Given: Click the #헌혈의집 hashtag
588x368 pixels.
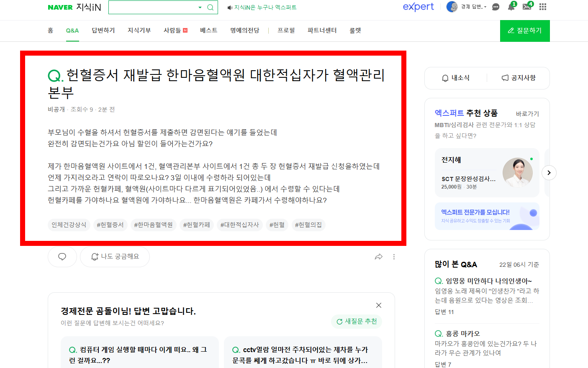Looking at the screenshot, I should (x=308, y=225).
